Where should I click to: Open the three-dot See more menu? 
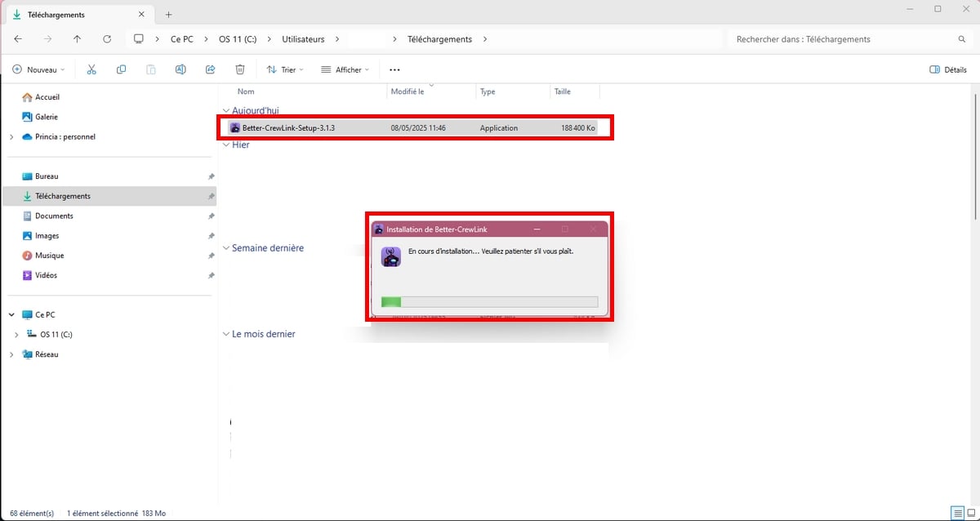click(x=394, y=69)
